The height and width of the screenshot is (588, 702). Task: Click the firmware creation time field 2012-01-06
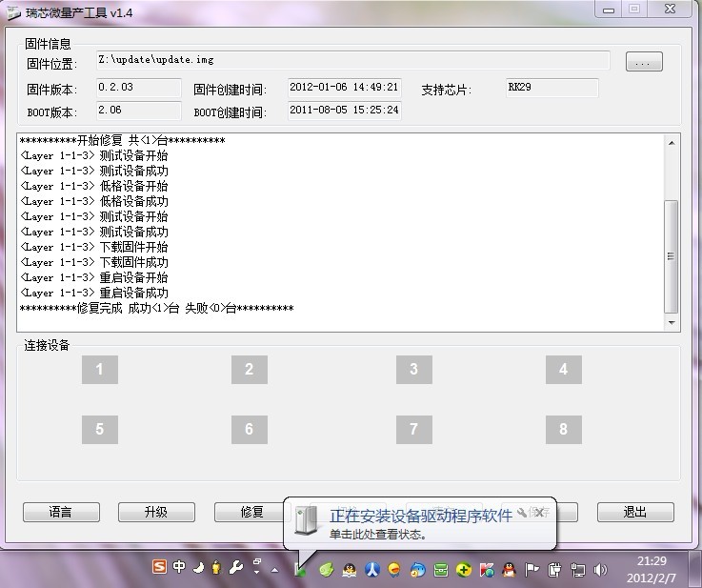(x=344, y=88)
